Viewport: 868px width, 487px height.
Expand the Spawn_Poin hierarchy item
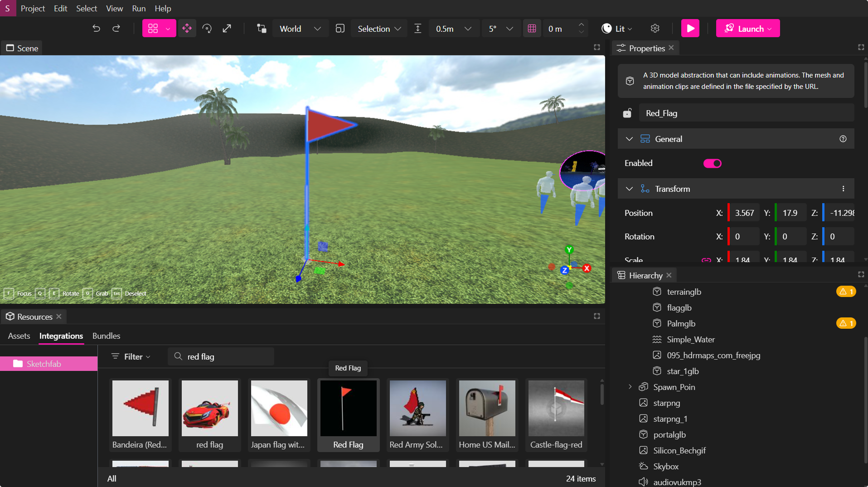[x=630, y=387]
